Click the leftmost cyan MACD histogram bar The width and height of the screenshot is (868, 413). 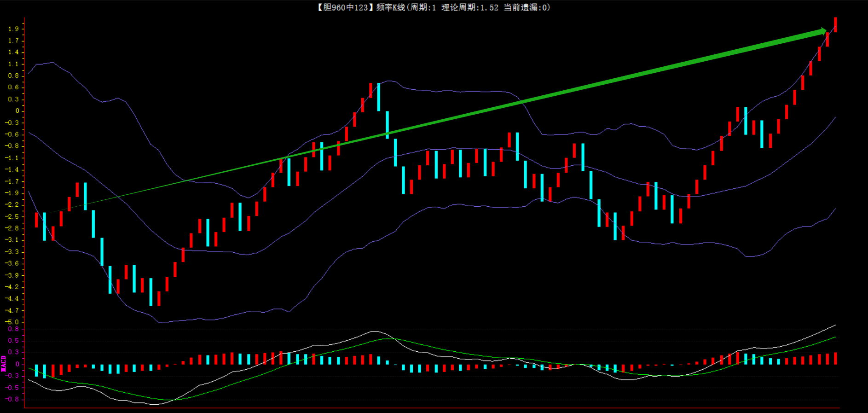coord(36,370)
